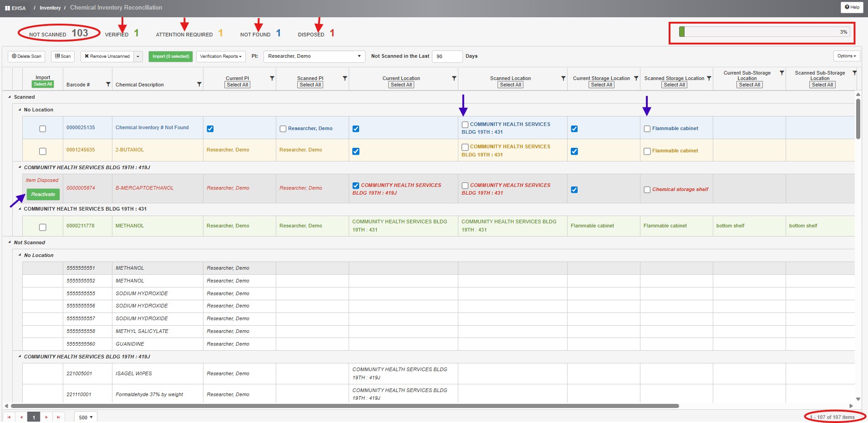Click the horizontal grid scrollbar
The image size is (868, 423).
[x=345, y=406]
